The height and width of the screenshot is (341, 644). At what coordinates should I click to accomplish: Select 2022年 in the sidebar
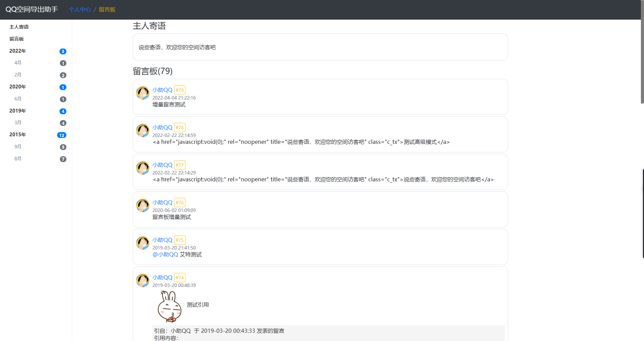(x=18, y=51)
